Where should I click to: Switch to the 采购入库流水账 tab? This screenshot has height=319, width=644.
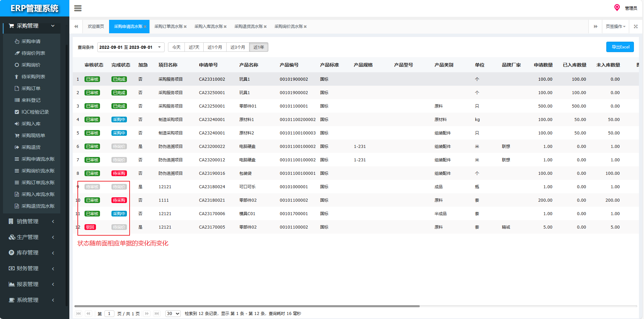pos(208,27)
